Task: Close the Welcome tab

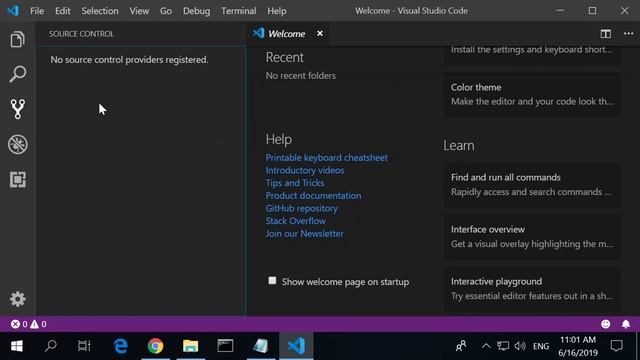Action: (x=320, y=33)
